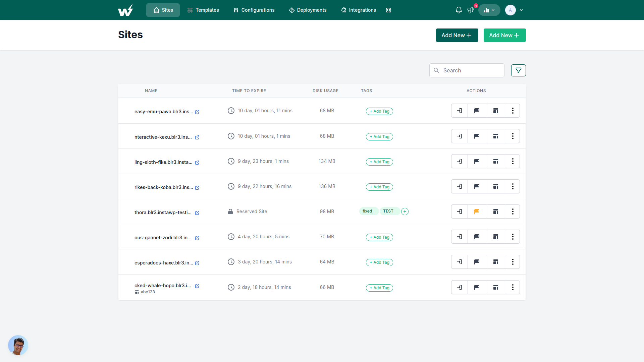Open nteractive-kexu site external link icon
Image resolution: width=644 pixels, height=362 pixels.
pyautogui.click(x=197, y=137)
